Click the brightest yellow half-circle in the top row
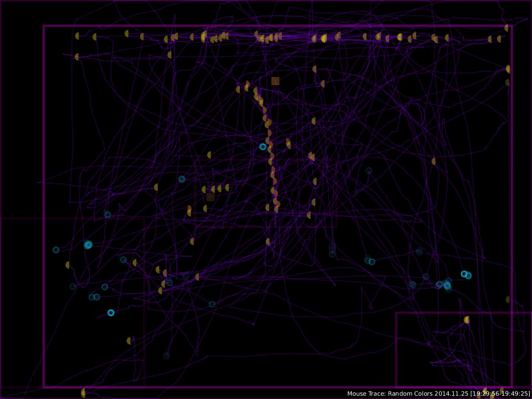Image resolution: width=532 pixels, height=399 pixels. click(324, 38)
